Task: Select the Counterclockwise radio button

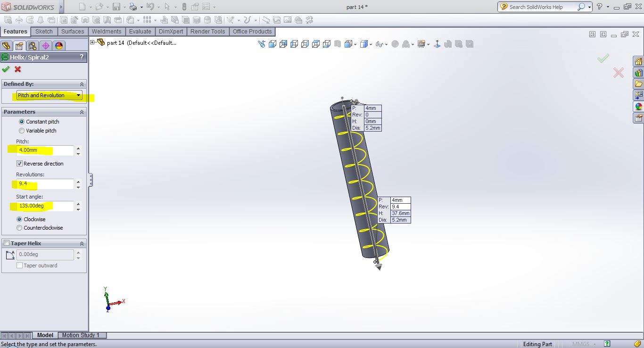Action: [19, 228]
